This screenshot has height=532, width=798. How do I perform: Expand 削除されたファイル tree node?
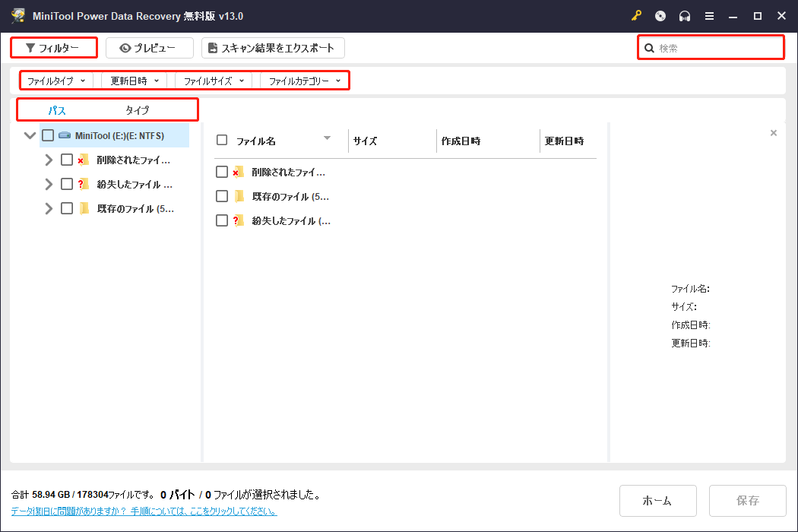(49, 160)
